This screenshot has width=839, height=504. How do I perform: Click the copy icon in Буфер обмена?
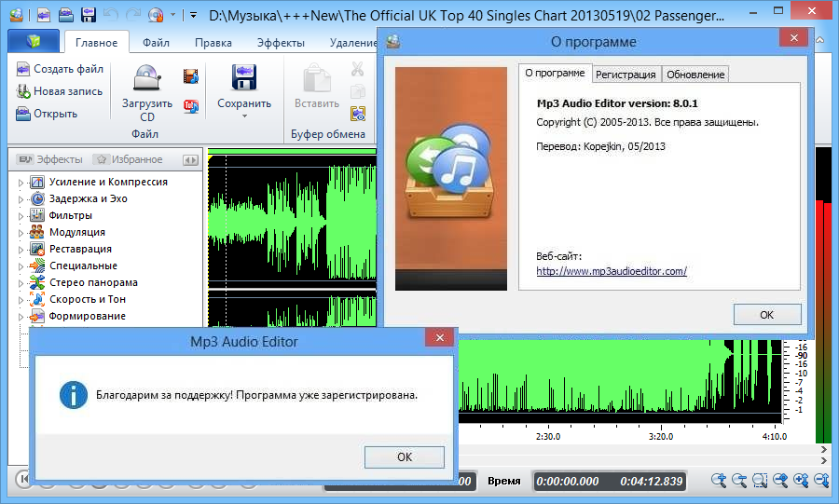click(x=357, y=91)
